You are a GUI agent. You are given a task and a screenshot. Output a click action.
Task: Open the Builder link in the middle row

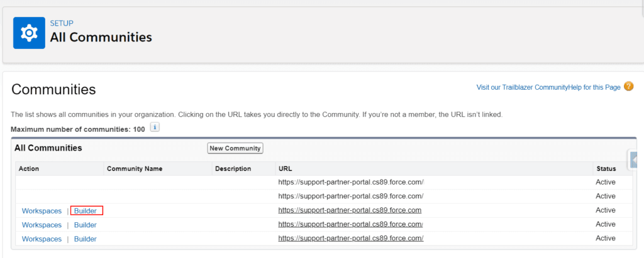coord(86,225)
